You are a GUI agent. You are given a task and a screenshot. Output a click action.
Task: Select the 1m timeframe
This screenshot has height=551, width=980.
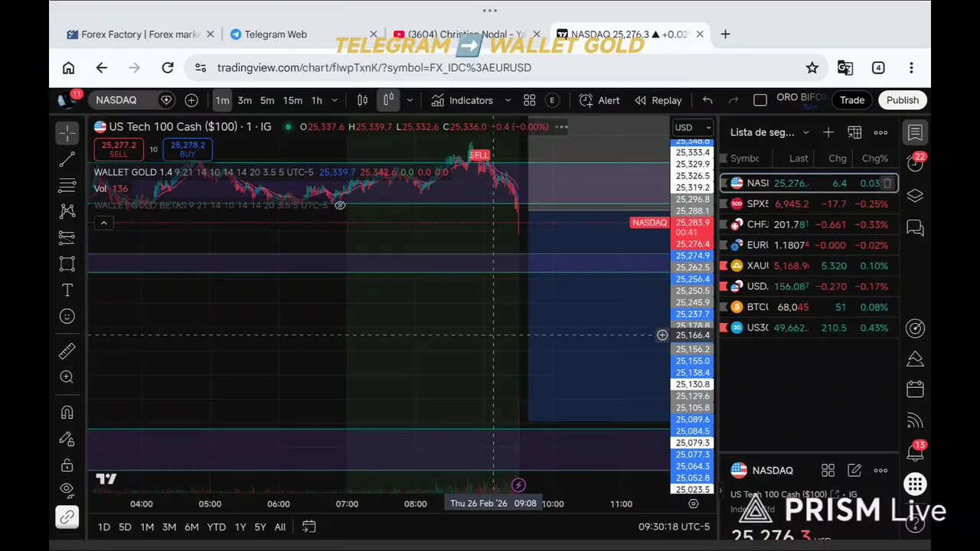[222, 100]
